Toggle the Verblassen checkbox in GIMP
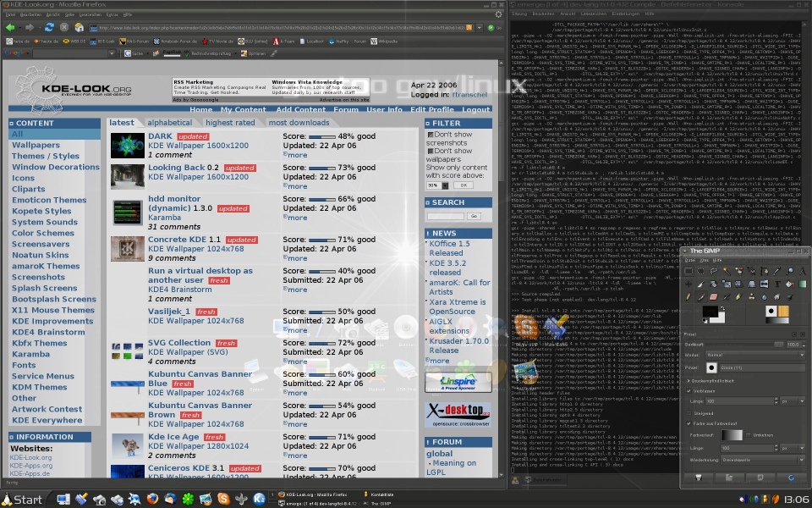 (689, 391)
